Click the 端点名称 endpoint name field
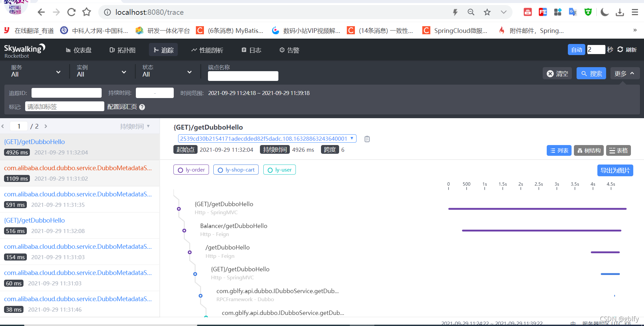This screenshot has height=326, width=644. 243,76
